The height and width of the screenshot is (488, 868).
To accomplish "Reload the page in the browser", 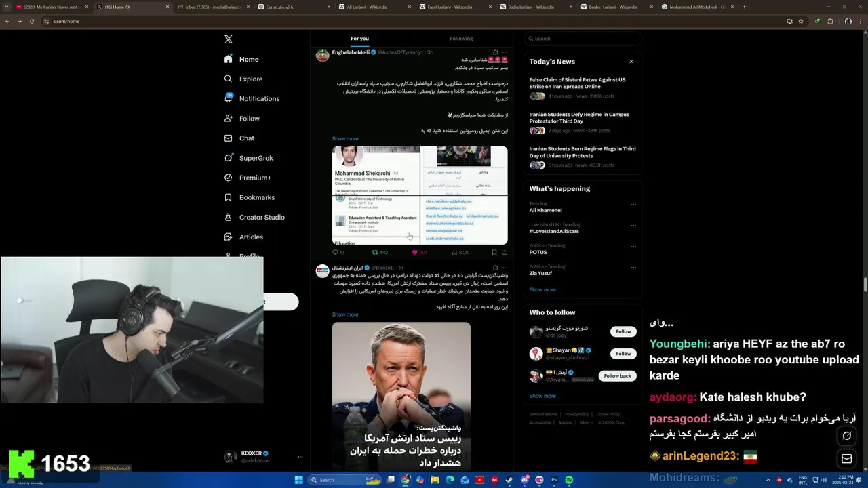I will click(31, 21).
